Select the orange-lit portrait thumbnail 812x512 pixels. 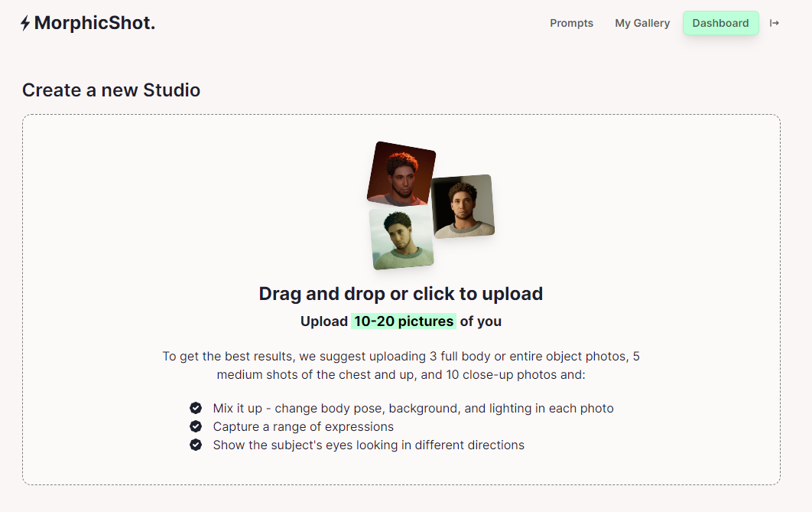click(x=401, y=173)
